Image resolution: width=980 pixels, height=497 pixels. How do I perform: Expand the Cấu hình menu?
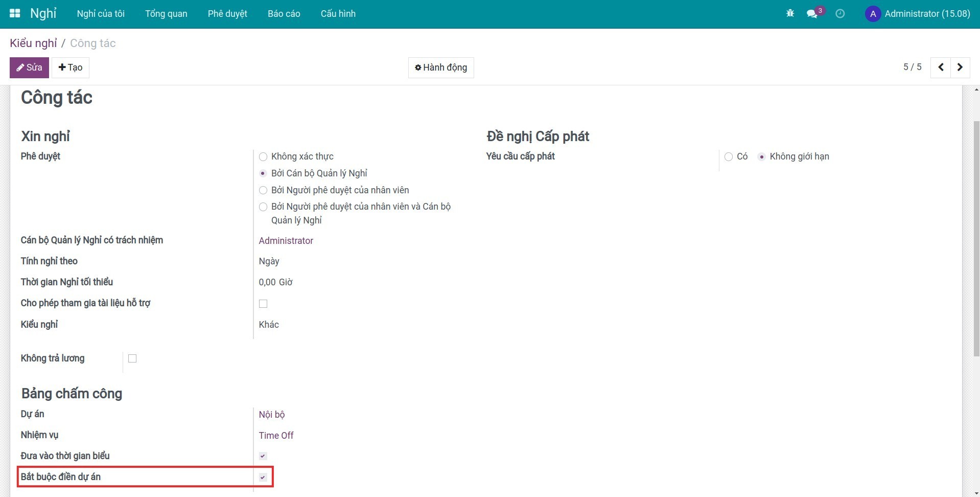tap(338, 14)
